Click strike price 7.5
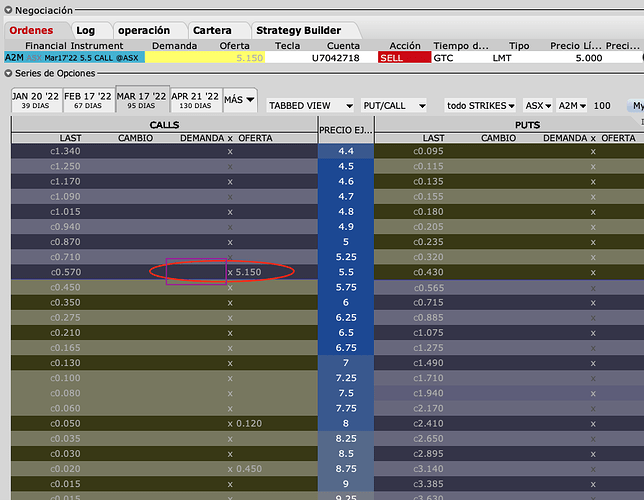 click(346, 393)
